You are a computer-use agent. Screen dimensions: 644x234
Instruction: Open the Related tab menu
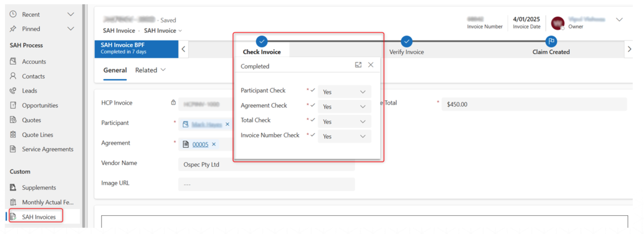(150, 70)
